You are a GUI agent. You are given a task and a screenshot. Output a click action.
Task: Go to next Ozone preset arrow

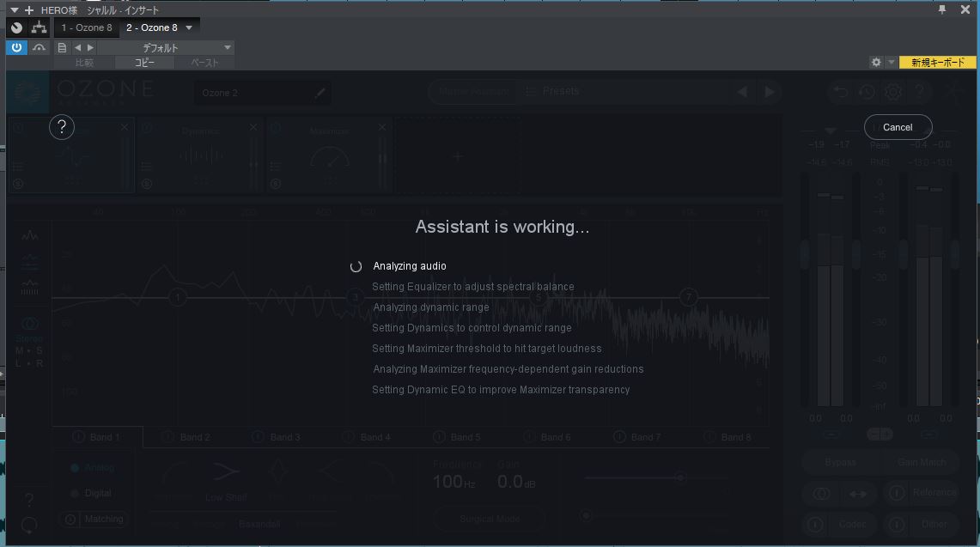coord(770,92)
